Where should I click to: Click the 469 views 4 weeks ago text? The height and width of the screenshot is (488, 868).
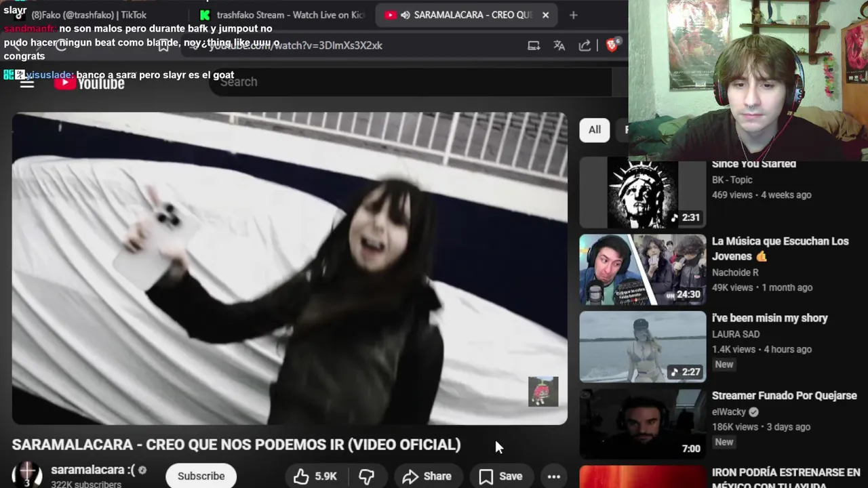762,195
